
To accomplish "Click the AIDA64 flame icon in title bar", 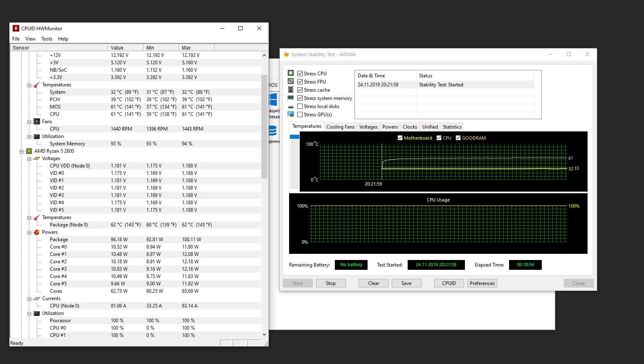I will (x=286, y=54).
